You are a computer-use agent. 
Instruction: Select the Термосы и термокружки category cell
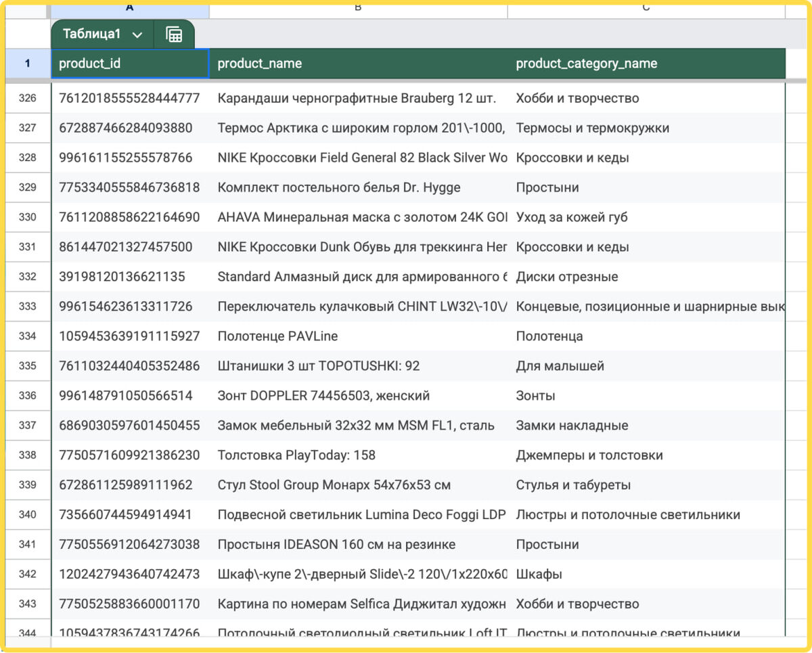coord(646,128)
